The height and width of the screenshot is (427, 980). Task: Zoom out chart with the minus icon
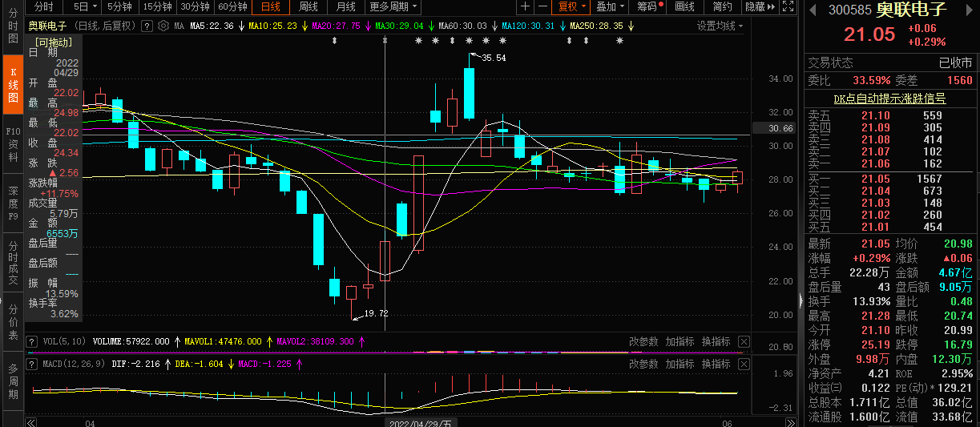pos(542,7)
